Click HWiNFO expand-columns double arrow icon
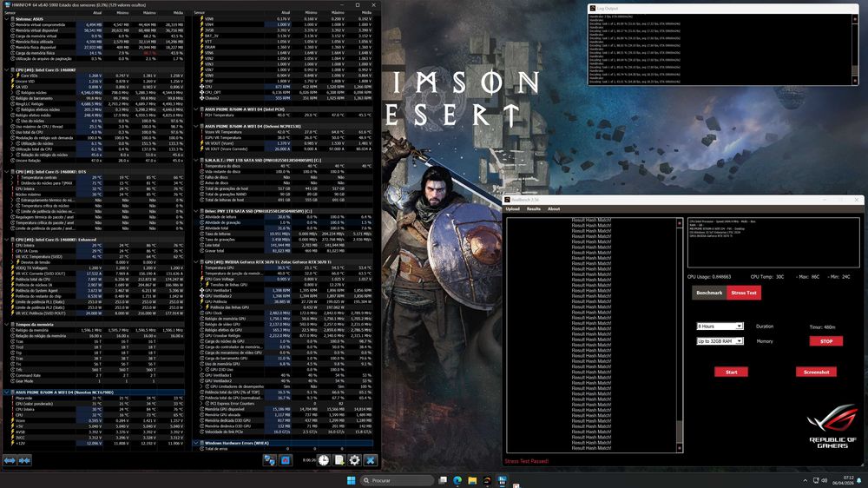This screenshot has height=488, width=868. (x=10, y=460)
